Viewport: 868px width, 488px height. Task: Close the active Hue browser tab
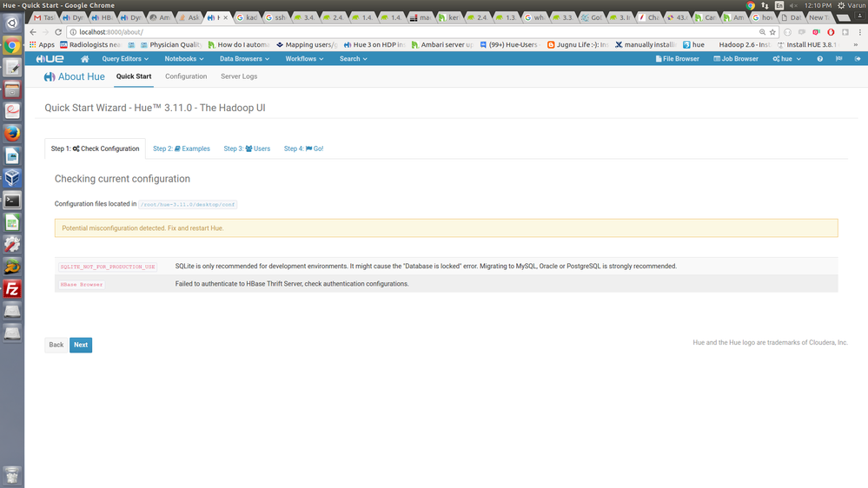coord(225,17)
